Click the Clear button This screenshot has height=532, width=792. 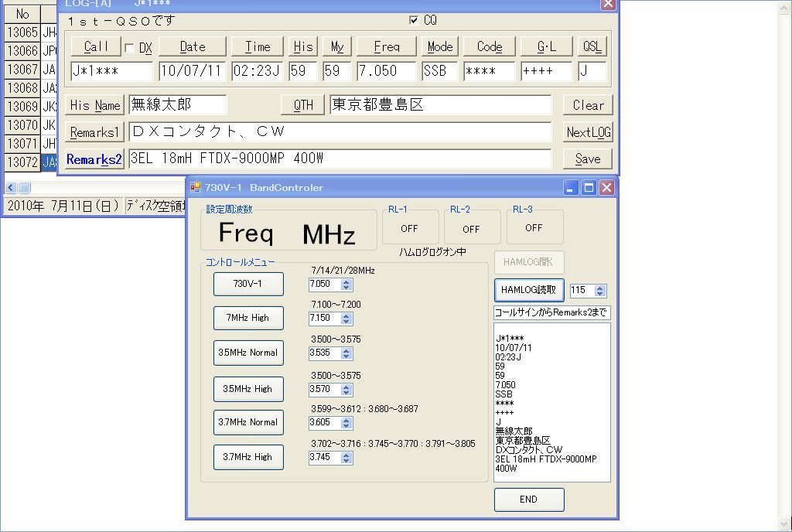pos(588,105)
